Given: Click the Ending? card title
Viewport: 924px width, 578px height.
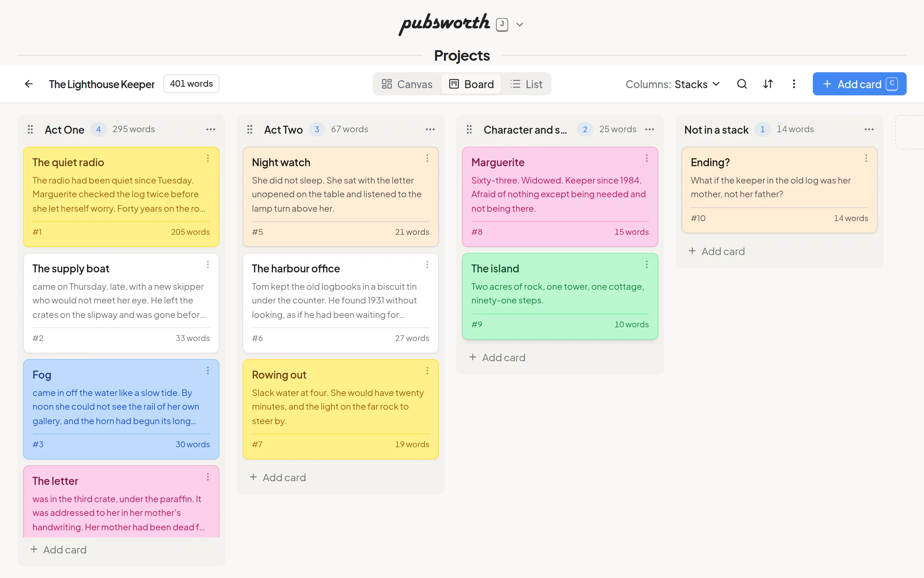Looking at the screenshot, I should (710, 163).
